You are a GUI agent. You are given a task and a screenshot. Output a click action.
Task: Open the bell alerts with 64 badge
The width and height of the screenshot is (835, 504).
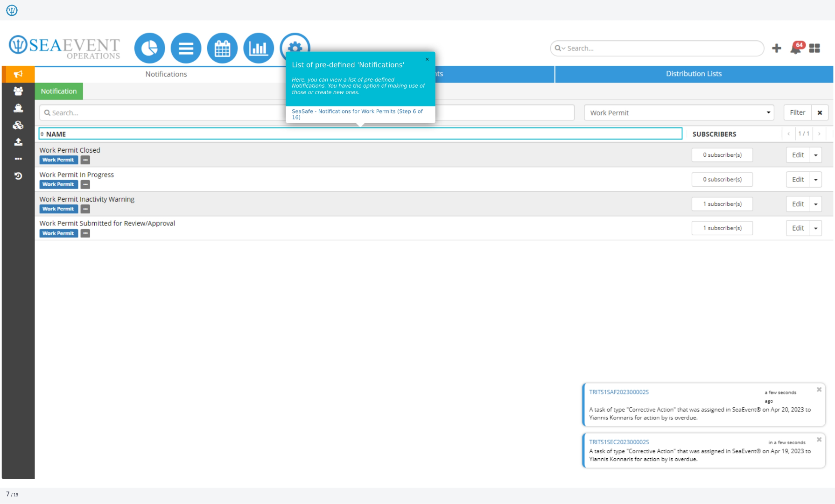click(x=796, y=48)
